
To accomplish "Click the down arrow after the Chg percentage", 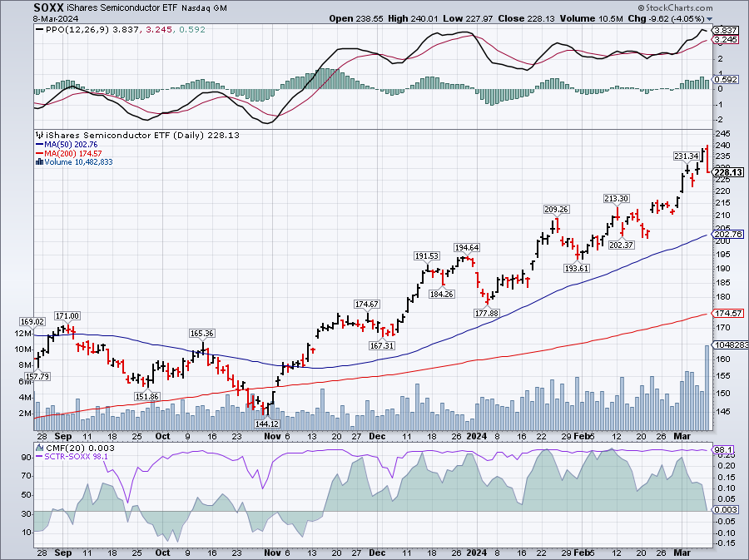I will tap(707, 18).
